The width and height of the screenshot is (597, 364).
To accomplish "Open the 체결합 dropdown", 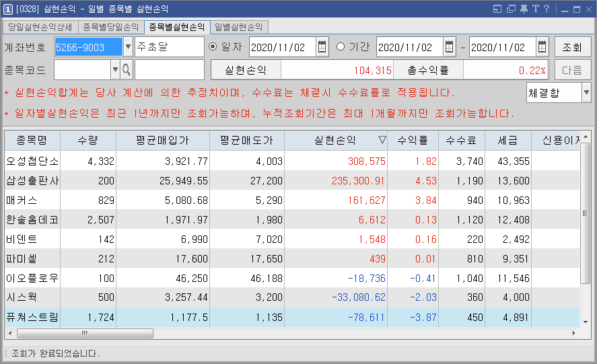I will (x=586, y=93).
